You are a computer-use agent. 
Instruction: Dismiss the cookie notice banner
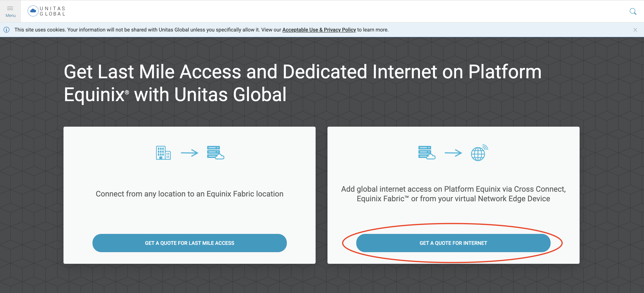click(635, 30)
